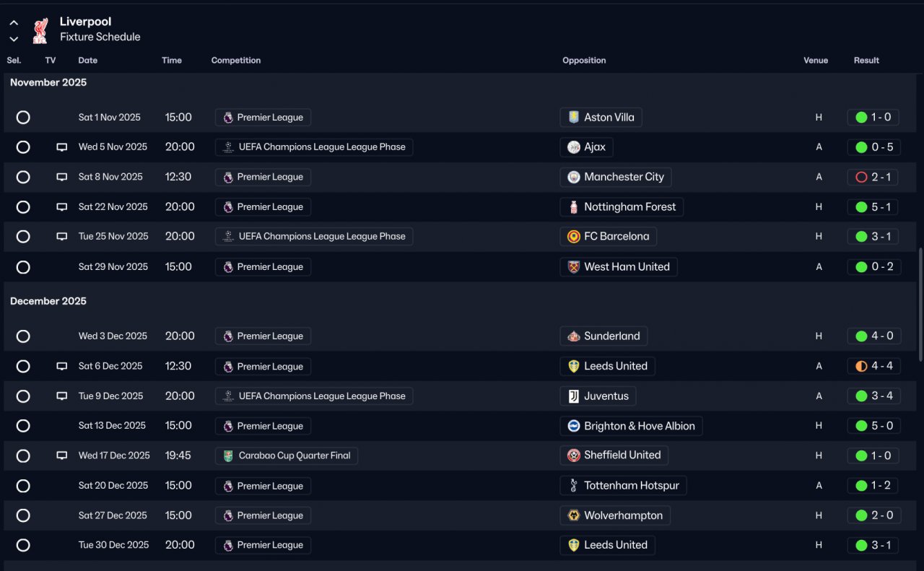The image size is (924, 571).
Task: Open the 4 - 4 result against Leeds United
Action: (x=873, y=366)
